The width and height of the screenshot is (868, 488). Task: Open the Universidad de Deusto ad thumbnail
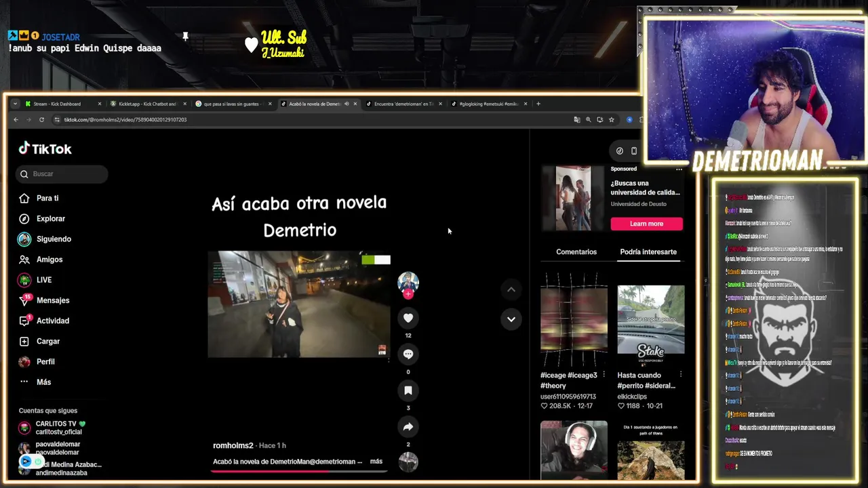coord(573,199)
